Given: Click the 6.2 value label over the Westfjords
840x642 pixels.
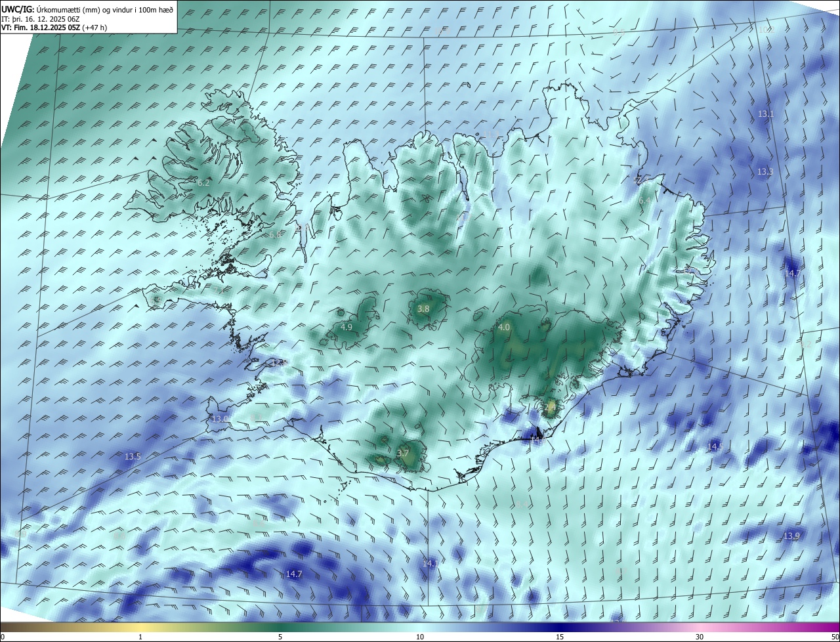Looking at the screenshot, I should [x=203, y=182].
